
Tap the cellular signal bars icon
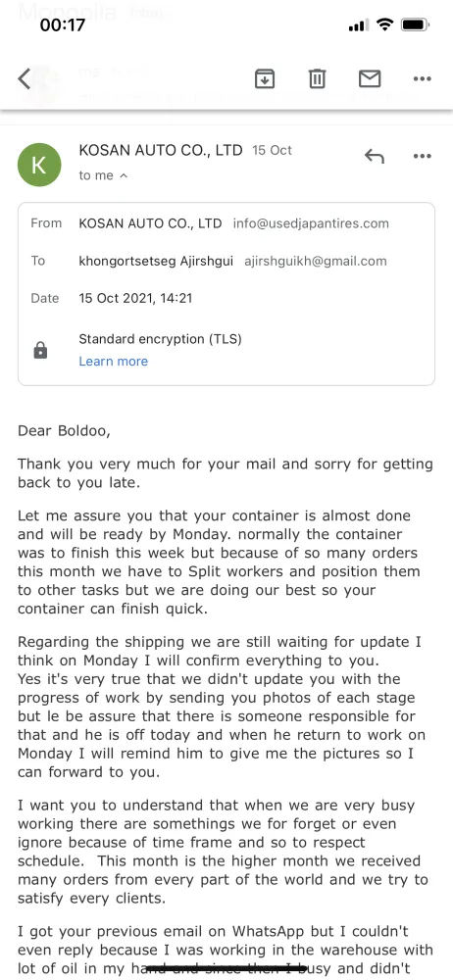[359, 25]
